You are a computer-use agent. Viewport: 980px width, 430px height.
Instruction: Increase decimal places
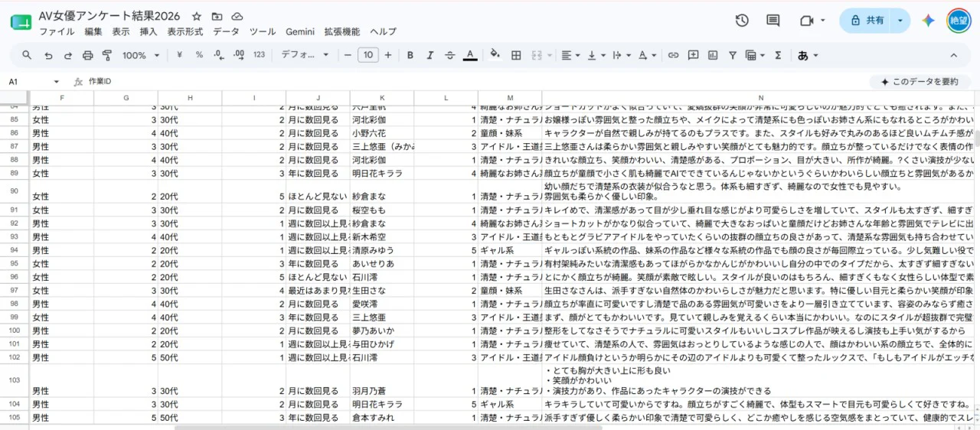pyautogui.click(x=239, y=55)
